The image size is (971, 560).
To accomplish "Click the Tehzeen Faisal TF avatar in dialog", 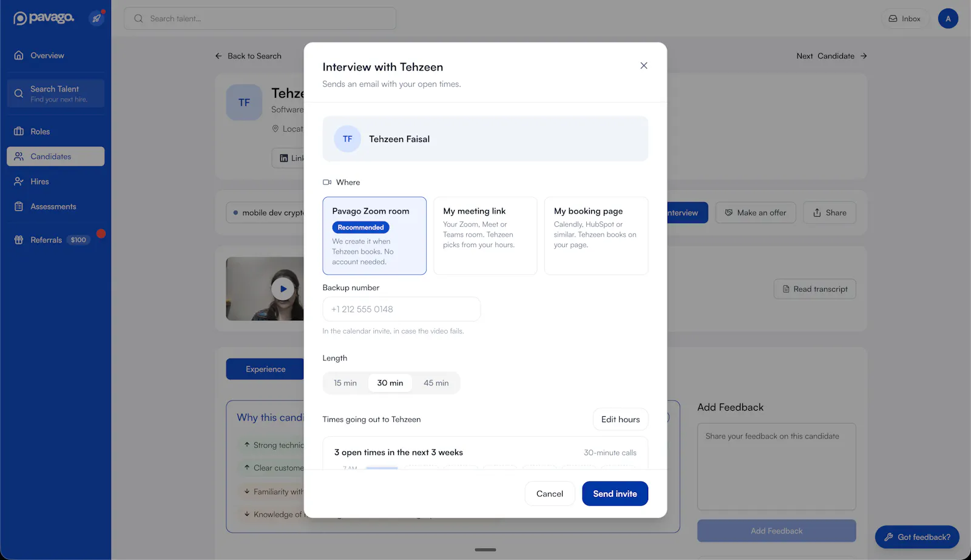I will point(347,139).
